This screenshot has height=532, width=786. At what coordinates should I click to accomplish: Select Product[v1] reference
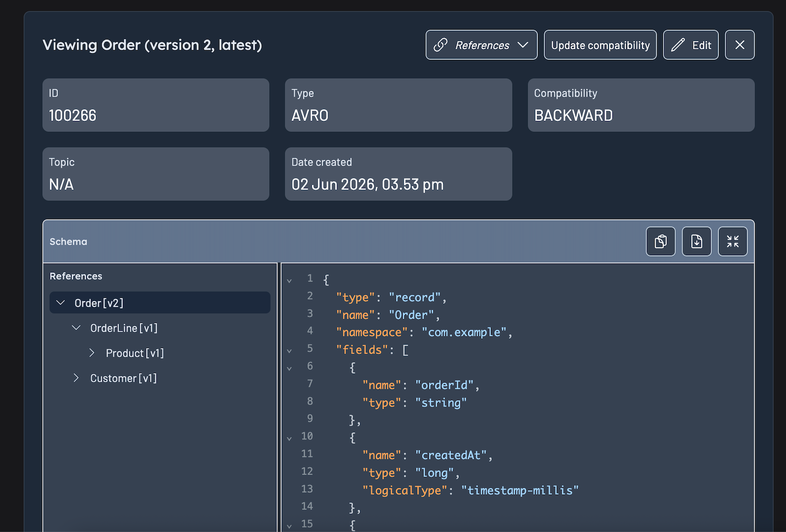(135, 353)
